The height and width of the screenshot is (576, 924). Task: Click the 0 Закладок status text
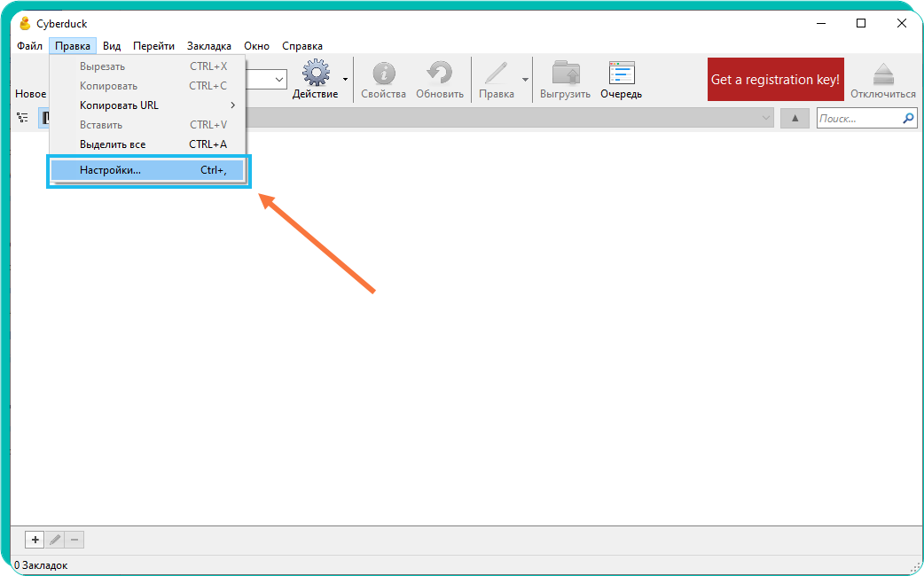41,565
